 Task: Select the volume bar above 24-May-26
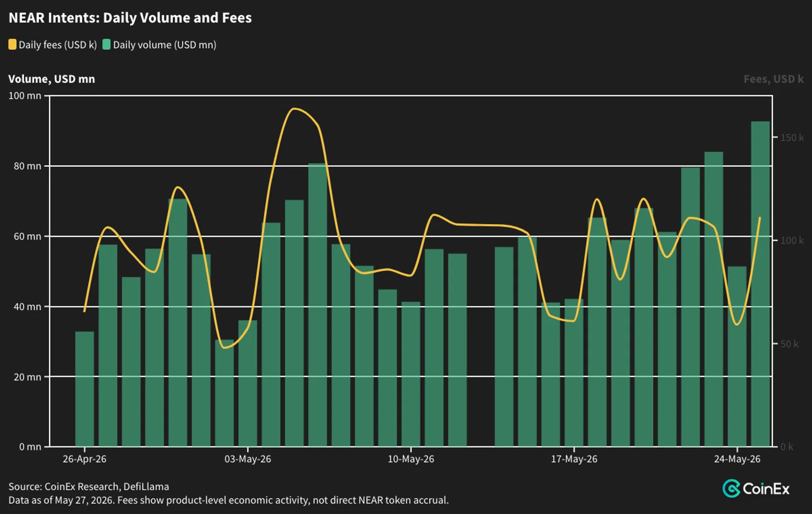click(x=737, y=357)
